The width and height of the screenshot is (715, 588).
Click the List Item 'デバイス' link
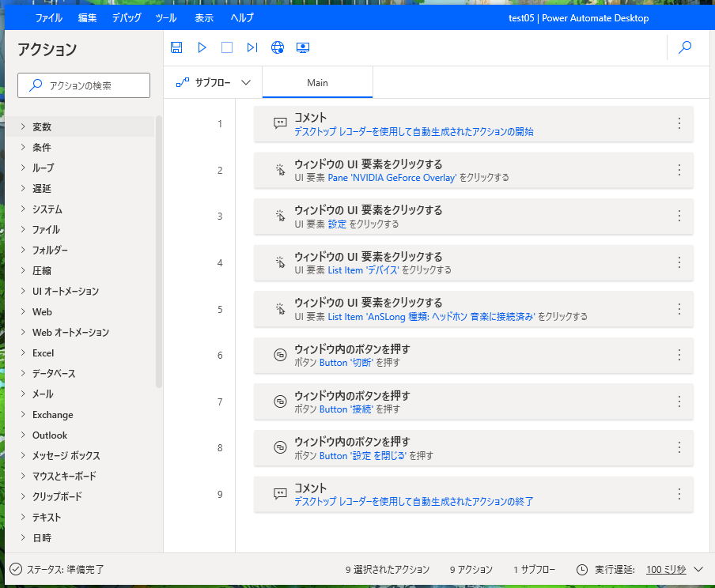[x=363, y=270]
